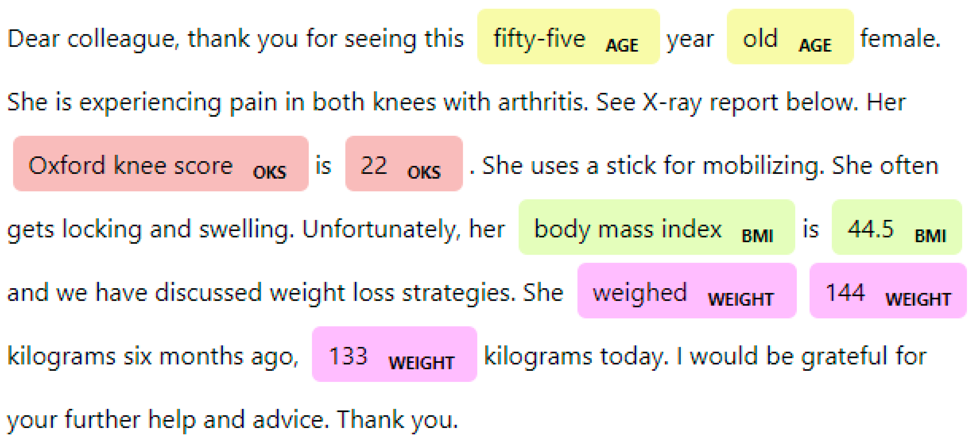The height and width of the screenshot is (445, 980).
Task: Click the 'body mass index' BMI entity
Action: pyautogui.click(x=657, y=227)
